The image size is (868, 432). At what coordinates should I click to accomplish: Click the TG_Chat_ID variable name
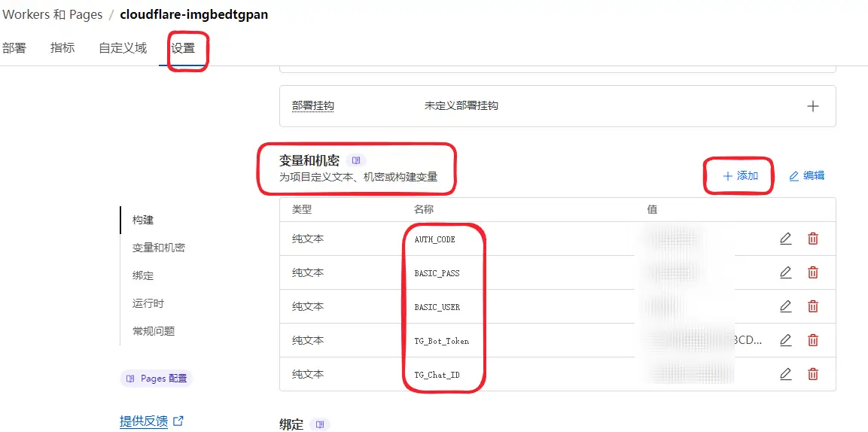tap(437, 375)
